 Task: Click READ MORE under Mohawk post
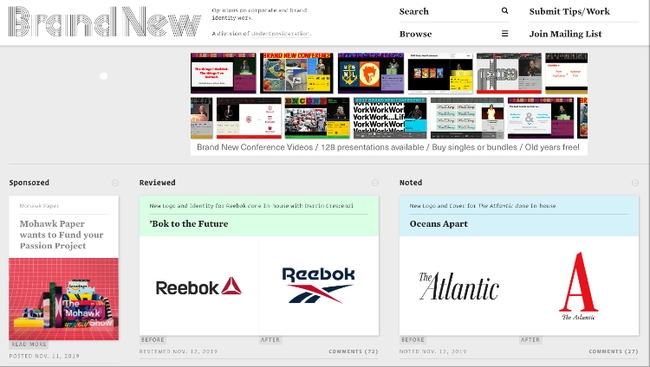click(x=29, y=344)
